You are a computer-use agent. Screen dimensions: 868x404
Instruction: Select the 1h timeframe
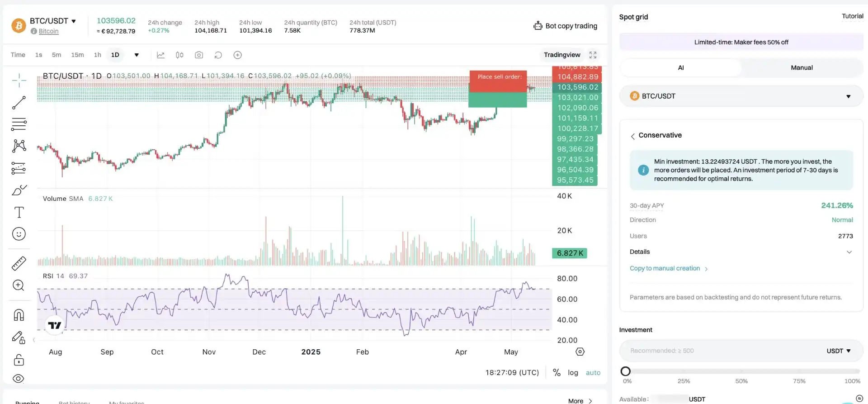pyautogui.click(x=97, y=55)
